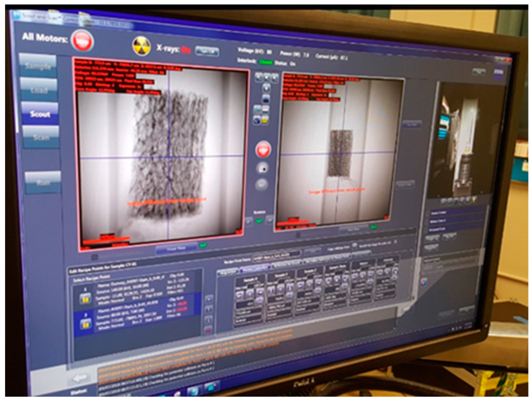
Task: Click the Run button in left sidebar
Action: [x=43, y=183]
